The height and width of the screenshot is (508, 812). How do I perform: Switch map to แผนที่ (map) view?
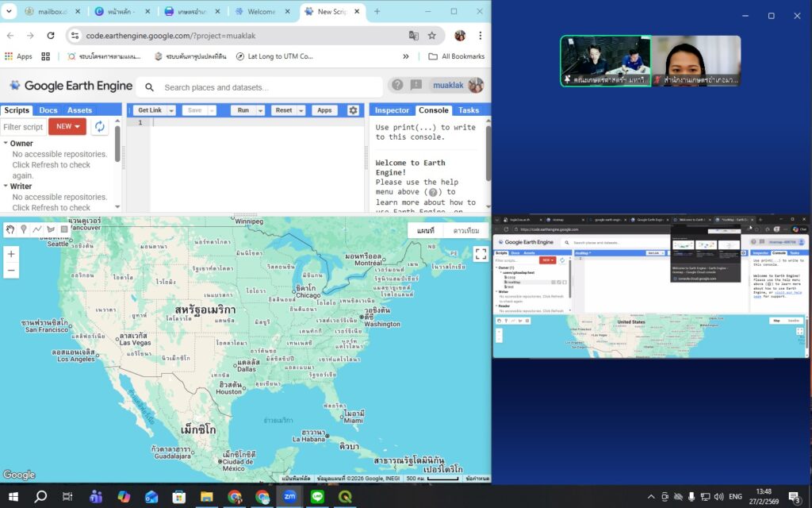point(426,230)
